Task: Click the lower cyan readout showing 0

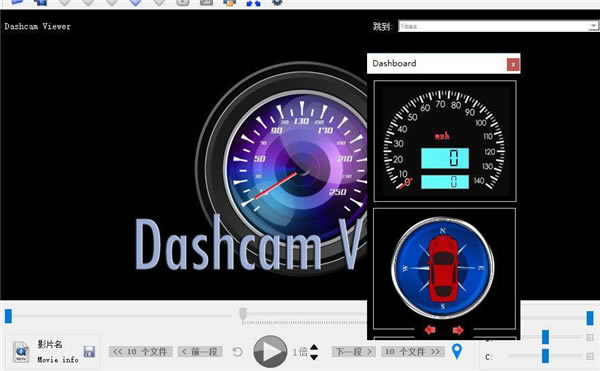Action: 445,182
